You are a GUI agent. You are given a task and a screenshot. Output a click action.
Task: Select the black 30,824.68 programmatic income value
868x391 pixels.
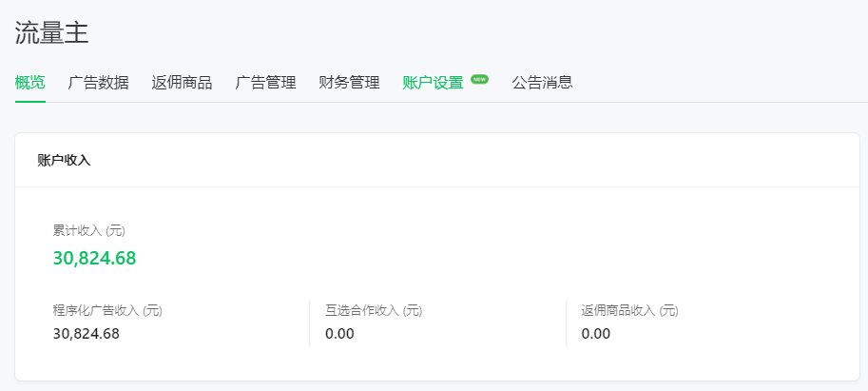click(x=87, y=334)
